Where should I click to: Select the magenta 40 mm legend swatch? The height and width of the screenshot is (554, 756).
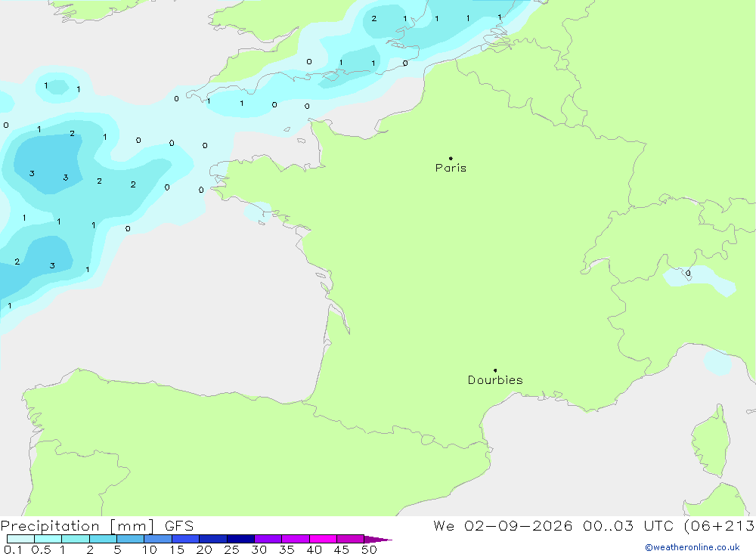click(323, 539)
